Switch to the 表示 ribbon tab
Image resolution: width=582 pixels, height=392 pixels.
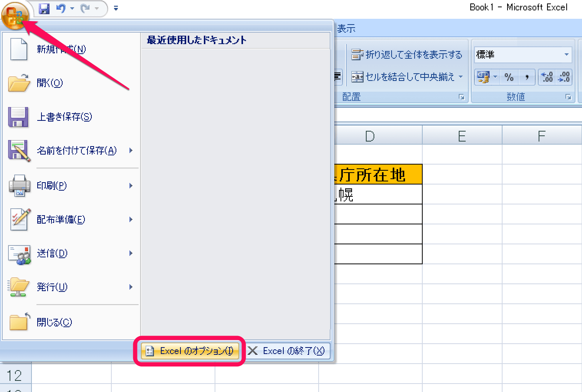346,28
